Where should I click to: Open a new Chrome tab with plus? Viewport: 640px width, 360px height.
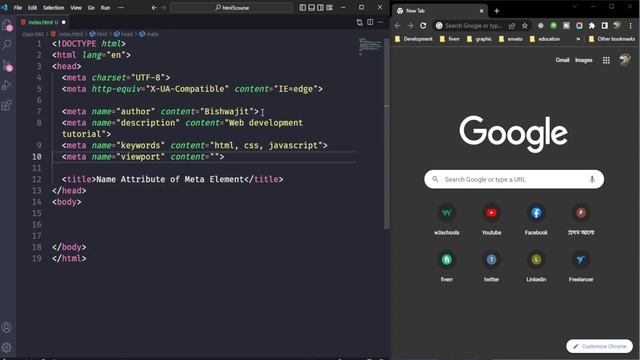coord(497,11)
